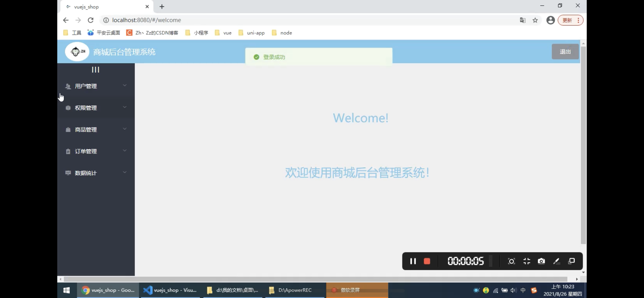Go back with the browser back arrow

pos(66,20)
